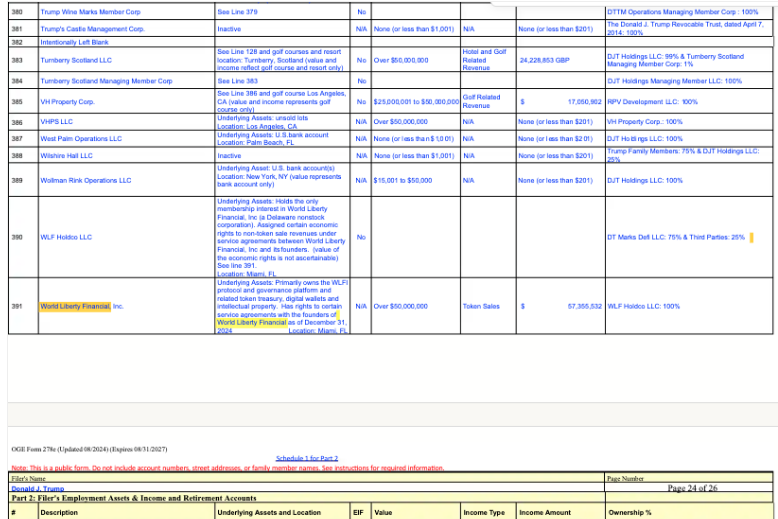Select the $25,000,001 to $50,000,000 value

point(416,102)
